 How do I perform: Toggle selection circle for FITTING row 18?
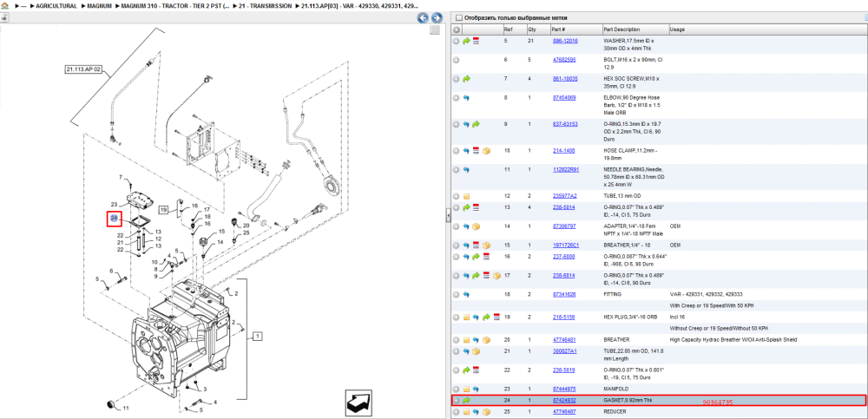(x=457, y=295)
